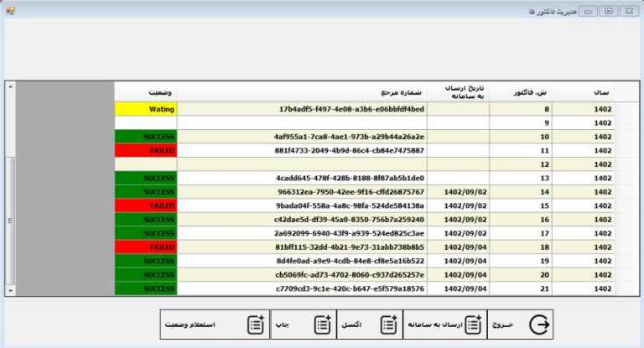Click the exit arrow icon on خروج
This screenshot has height=348, width=644.
542,325
